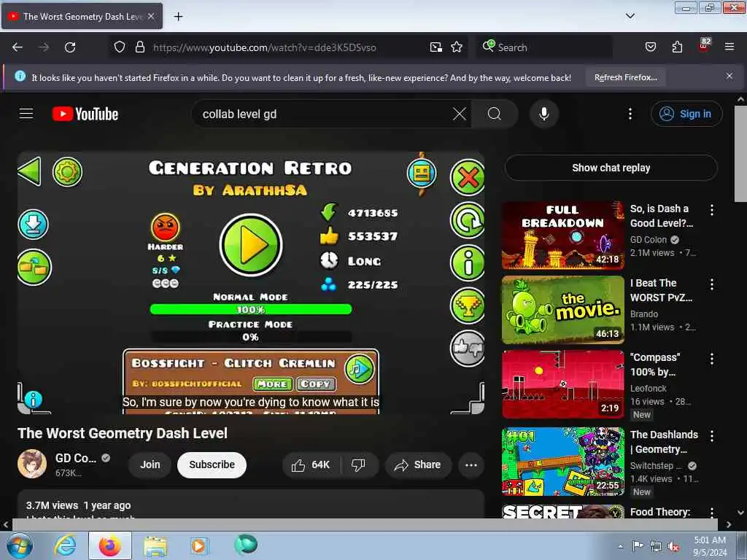This screenshot has width=747, height=560.
Task: Toggle picture-in-picture icon in address bar
Action: (436, 47)
